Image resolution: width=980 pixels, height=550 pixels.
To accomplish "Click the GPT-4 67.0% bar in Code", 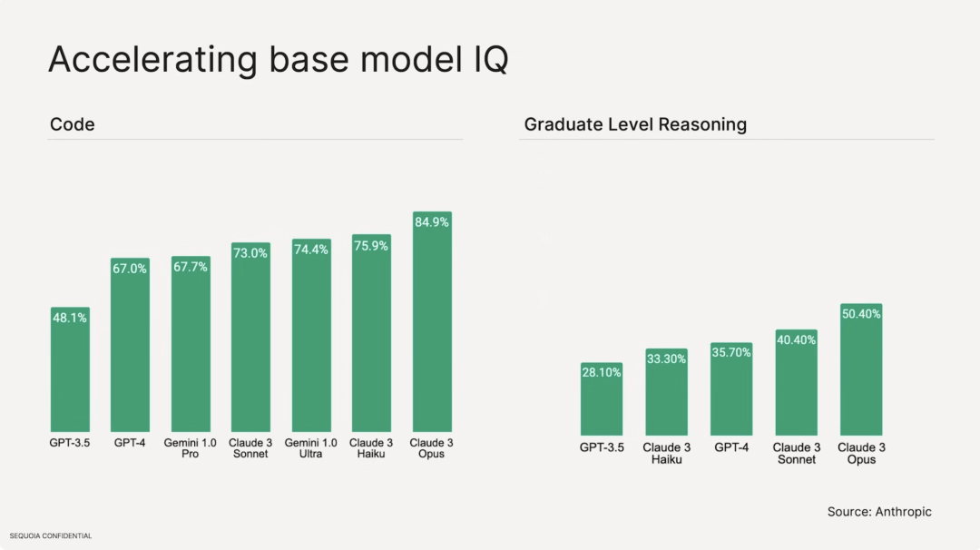I will click(130, 344).
